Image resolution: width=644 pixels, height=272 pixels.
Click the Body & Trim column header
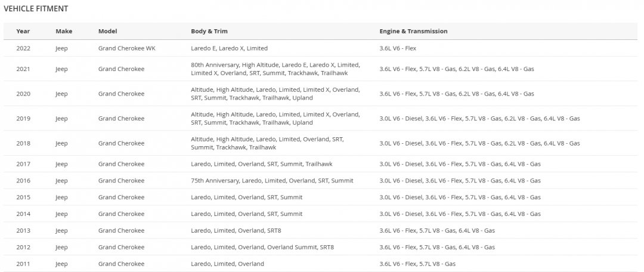tap(209, 31)
